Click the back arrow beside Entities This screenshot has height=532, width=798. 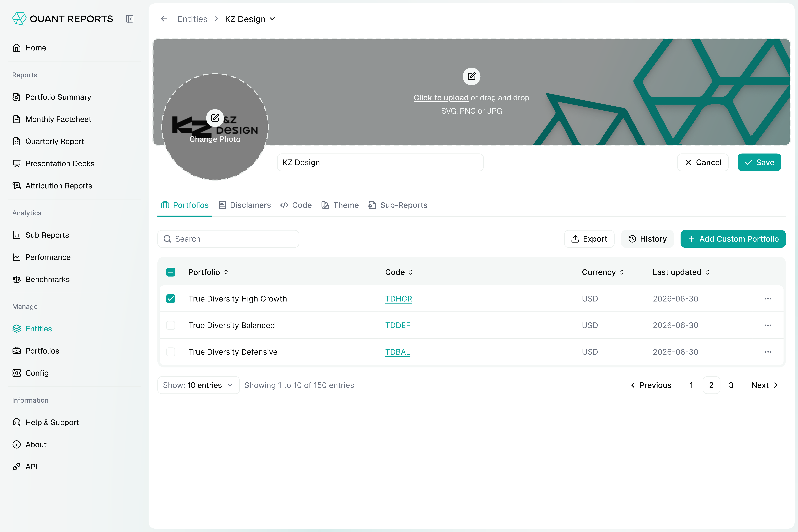click(x=164, y=19)
